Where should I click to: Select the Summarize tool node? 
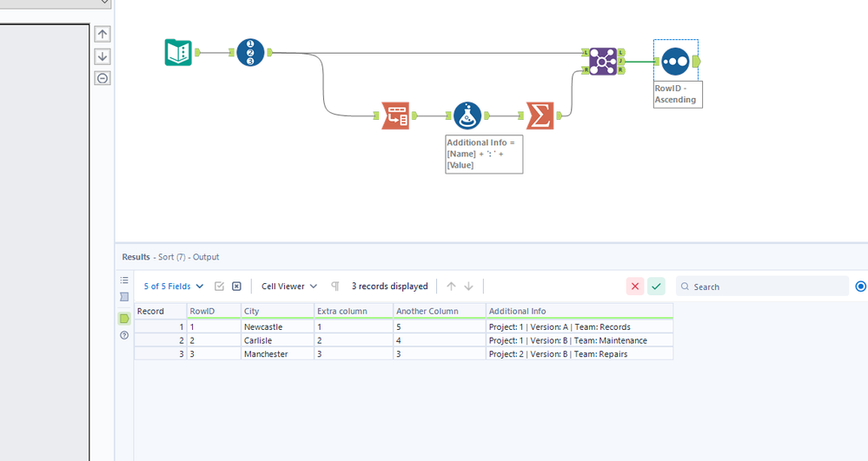point(540,115)
